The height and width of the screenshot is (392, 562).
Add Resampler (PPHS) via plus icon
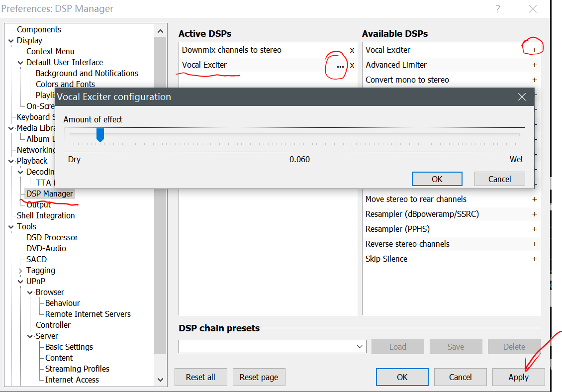(x=535, y=229)
